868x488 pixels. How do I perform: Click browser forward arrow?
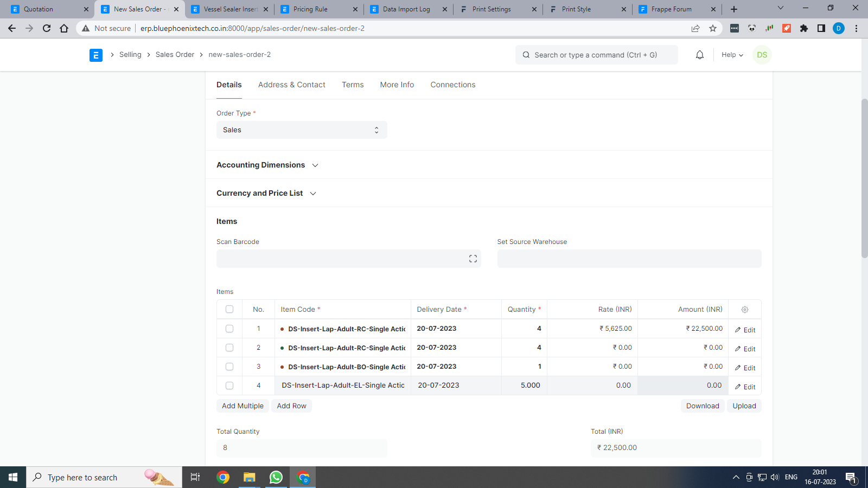(29, 28)
